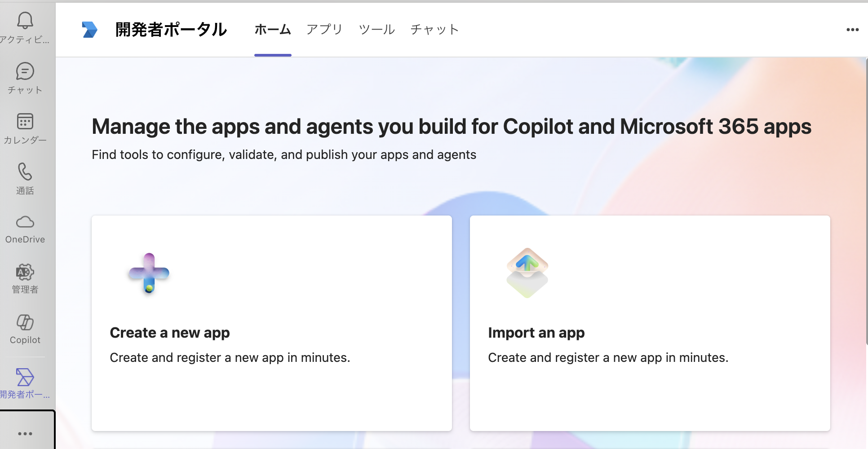Screen dimensions: 868x449
Task: Expand more apps ellipsis in sidebar
Action: click(x=25, y=433)
